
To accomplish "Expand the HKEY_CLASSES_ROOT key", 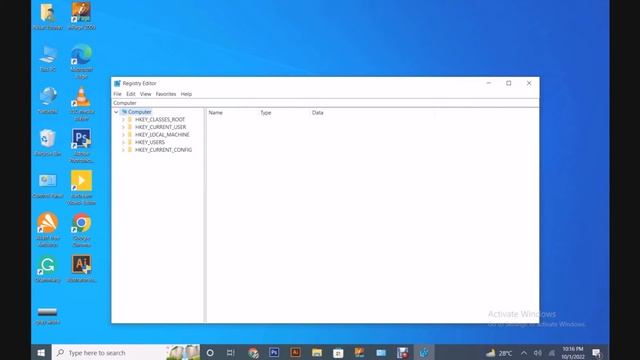I will [123, 120].
